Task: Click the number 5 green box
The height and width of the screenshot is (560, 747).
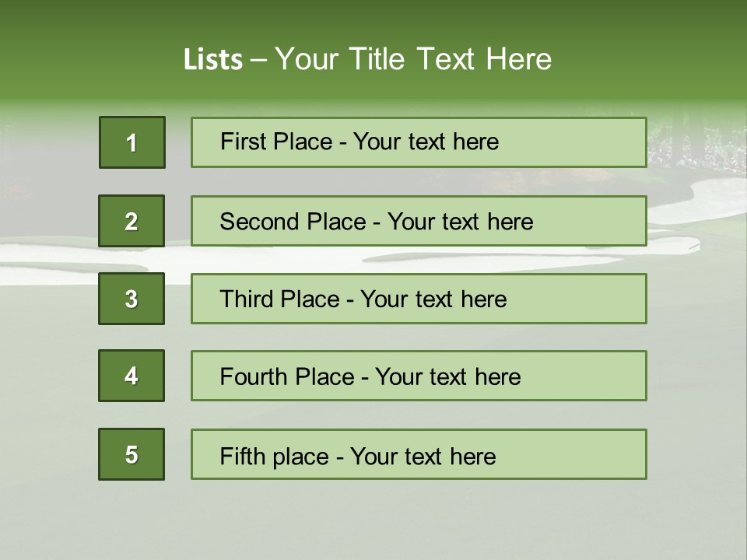Action: (x=132, y=454)
